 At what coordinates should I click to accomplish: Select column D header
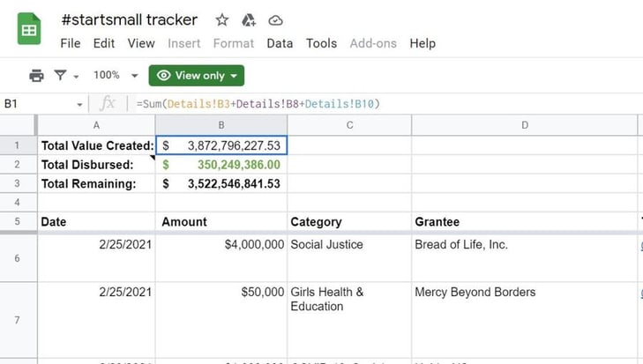click(x=525, y=125)
